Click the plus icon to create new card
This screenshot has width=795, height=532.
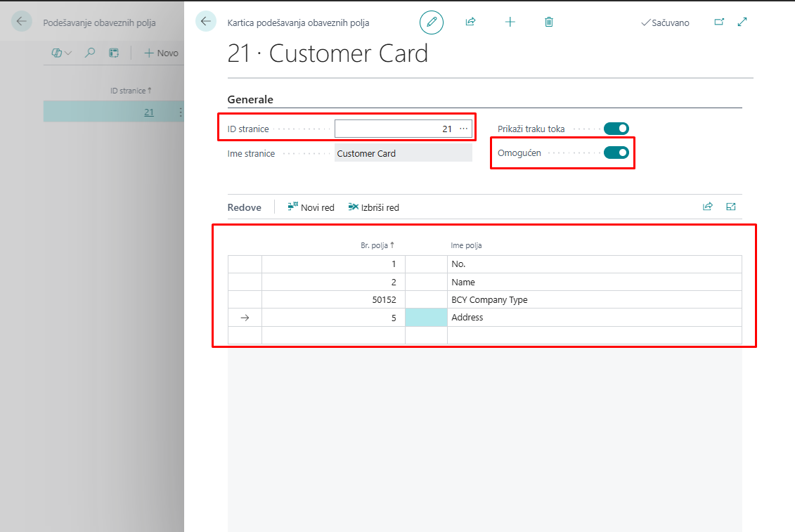pyautogui.click(x=510, y=22)
